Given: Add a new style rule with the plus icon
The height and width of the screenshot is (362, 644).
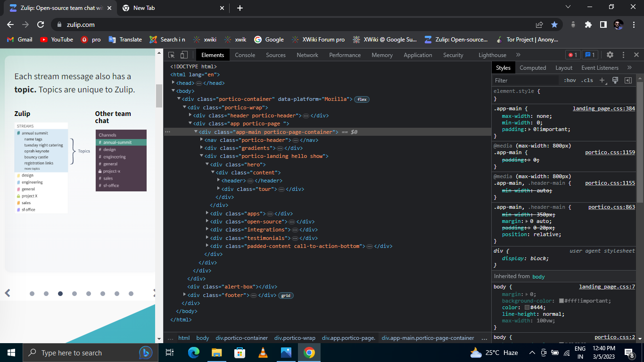Looking at the screenshot, I should coord(602,80).
